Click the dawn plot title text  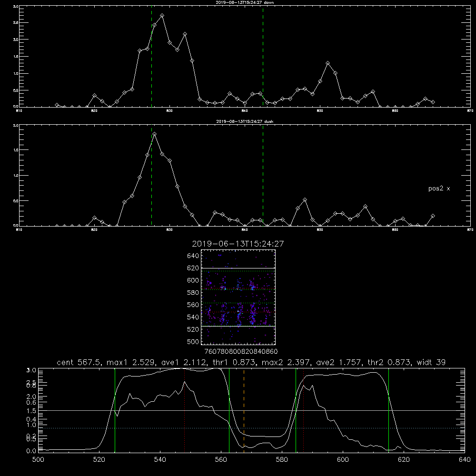[245, 2]
